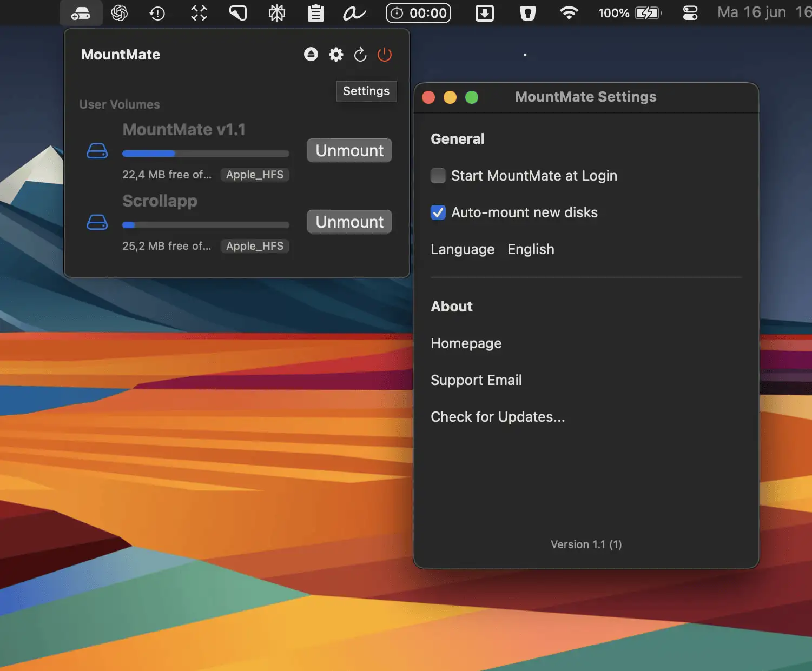This screenshot has height=671, width=812.
Task: Disable Auto-mount new disks checkbox
Action: 438,212
